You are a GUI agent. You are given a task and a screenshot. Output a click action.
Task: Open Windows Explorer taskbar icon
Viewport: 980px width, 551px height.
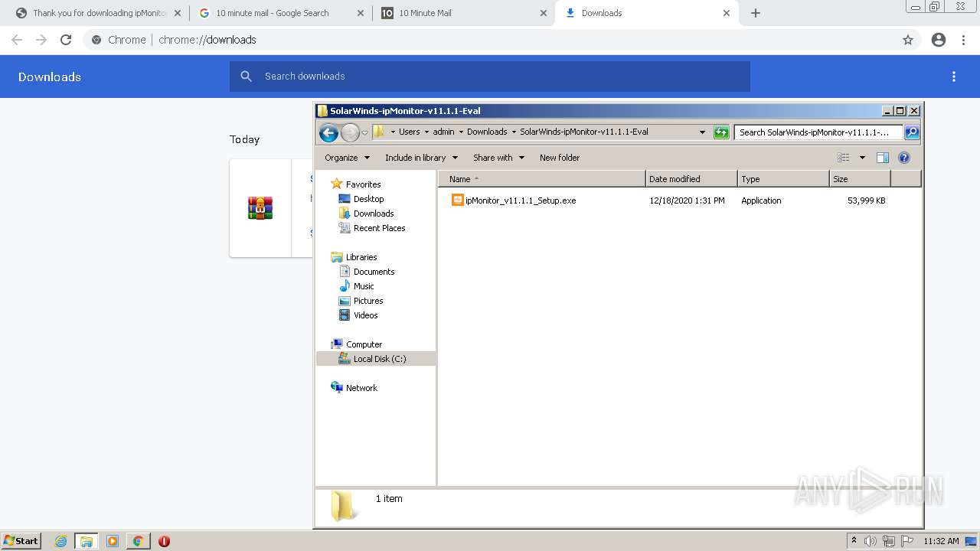[87, 541]
